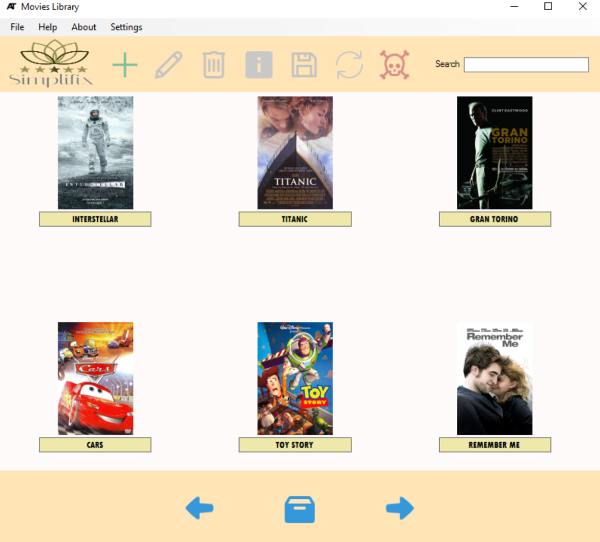Viewport: 600px width, 542px height.
Task: Click the blue archive box icon
Action: [x=300, y=509]
